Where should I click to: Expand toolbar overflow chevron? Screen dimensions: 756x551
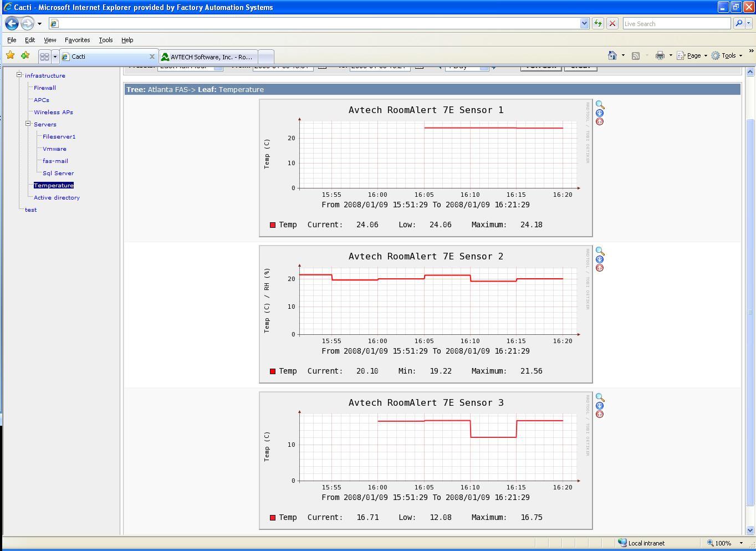coord(751,51)
